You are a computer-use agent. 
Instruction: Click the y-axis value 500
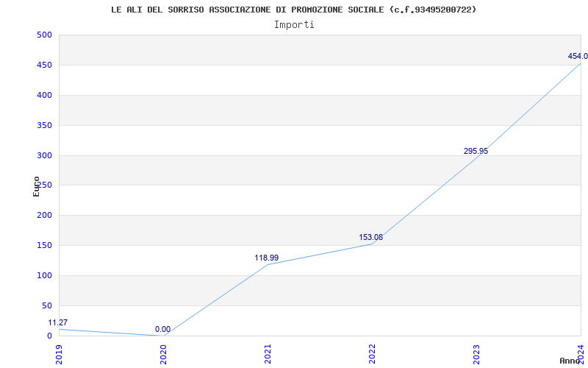pos(44,35)
